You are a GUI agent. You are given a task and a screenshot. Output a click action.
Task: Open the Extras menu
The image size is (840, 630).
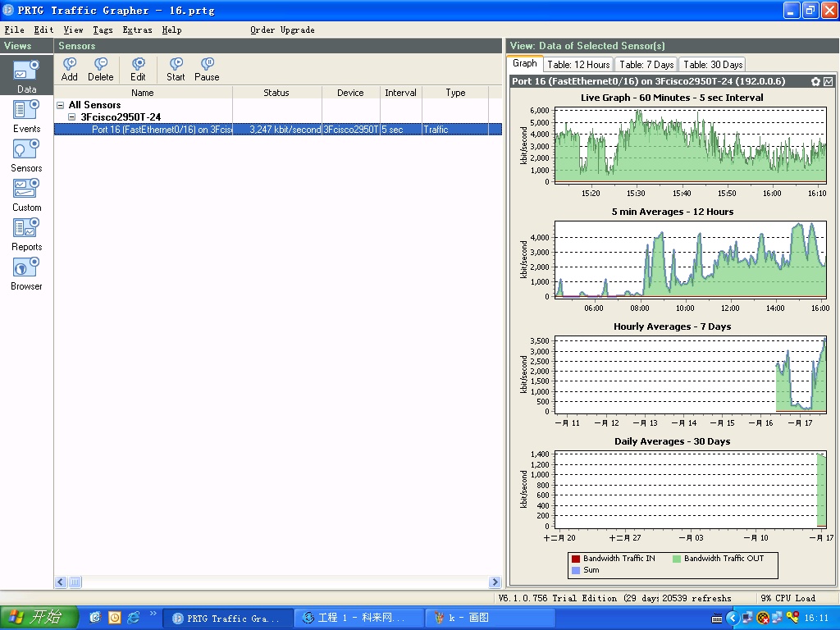pos(137,30)
